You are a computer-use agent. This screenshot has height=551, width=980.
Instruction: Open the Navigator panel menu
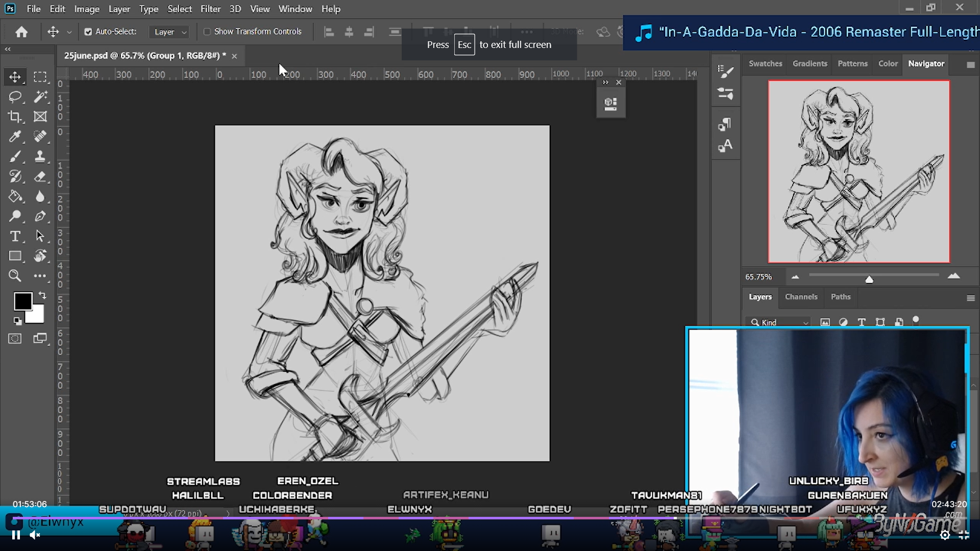click(970, 65)
